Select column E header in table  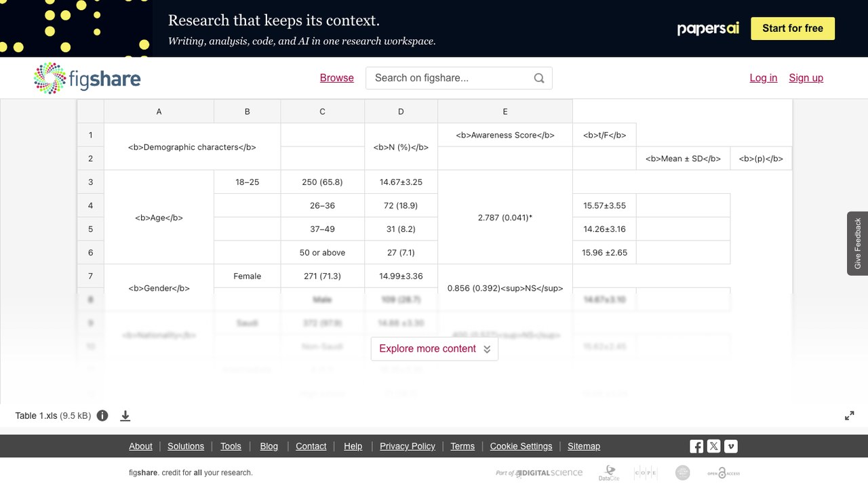click(x=505, y=111)
